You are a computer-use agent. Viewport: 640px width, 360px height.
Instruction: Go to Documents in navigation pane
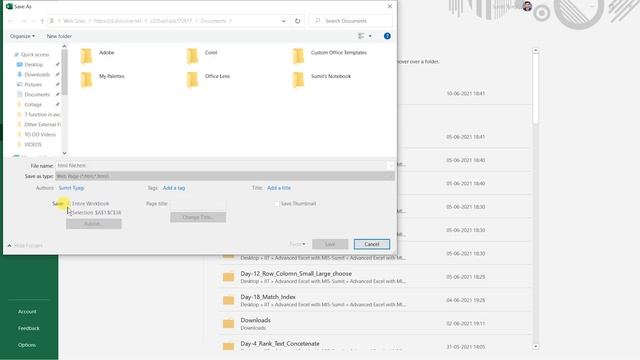33,94
